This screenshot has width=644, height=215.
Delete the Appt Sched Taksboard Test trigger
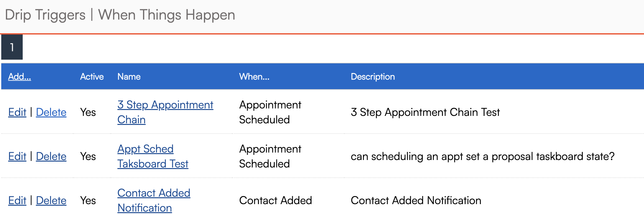[51, 156]
